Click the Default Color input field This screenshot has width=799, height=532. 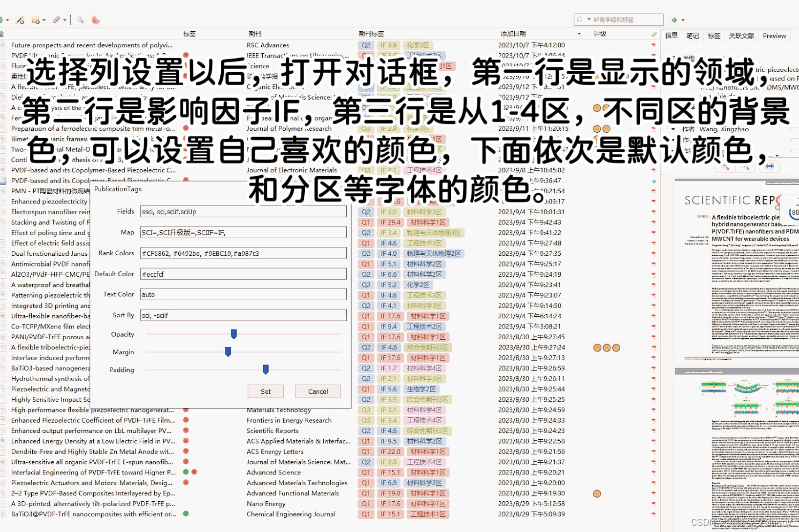click(x=243, y=274)
